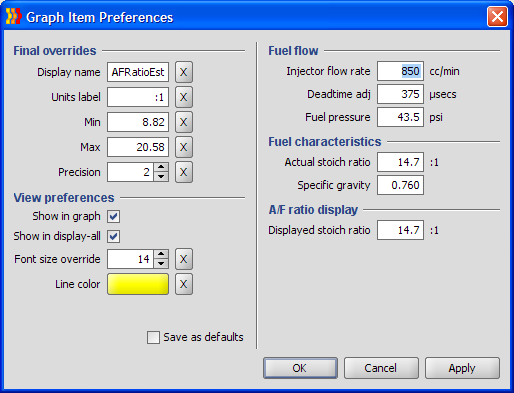Viewport: 514px width, 393px height.
Task: Cancel the preferences dialog
Action: (x=381, y=368)
